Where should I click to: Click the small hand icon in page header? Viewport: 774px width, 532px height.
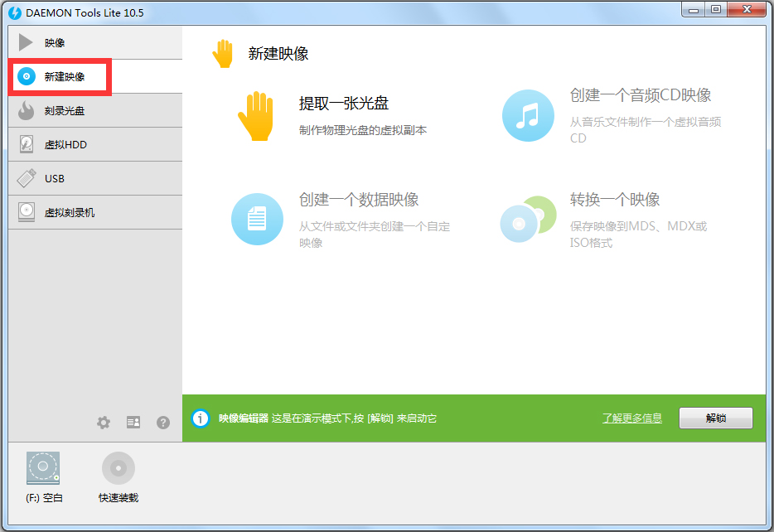223,53
